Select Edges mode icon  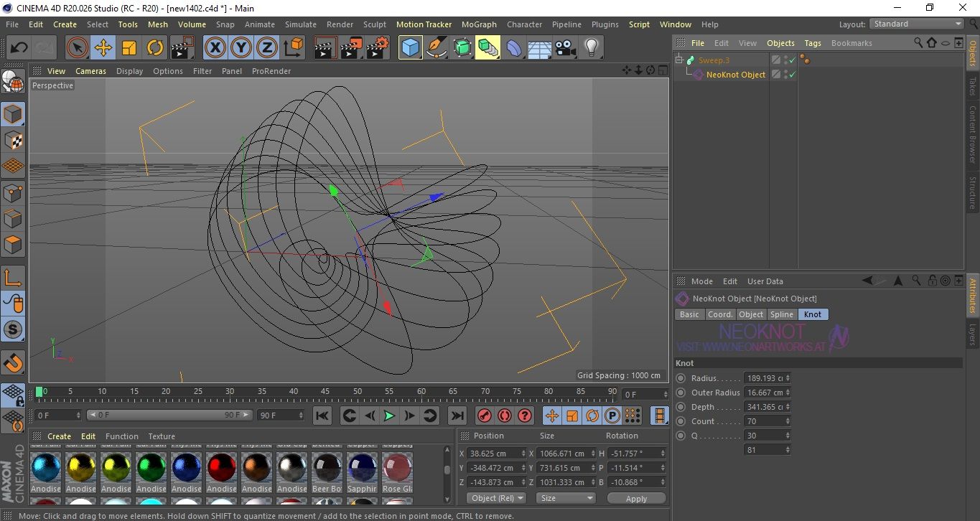coord(13,218)
